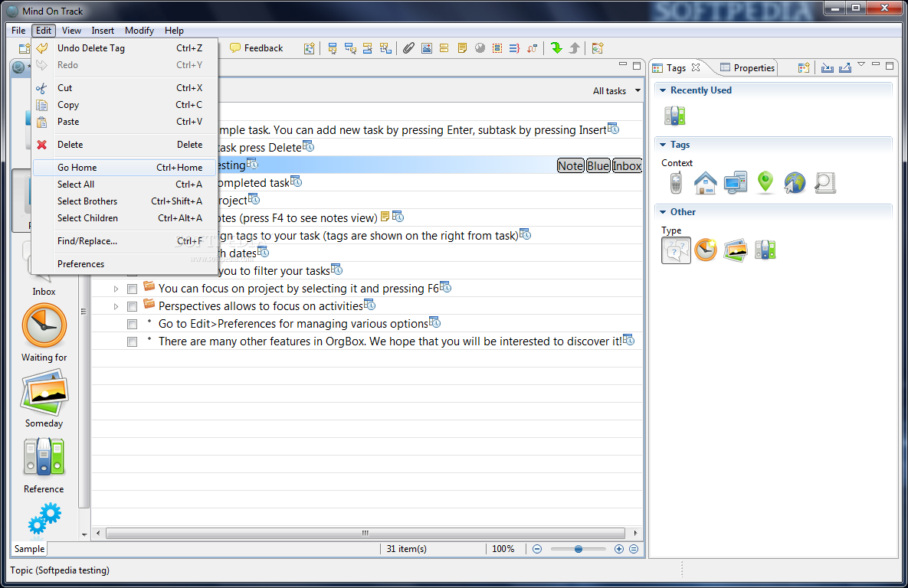Choose Go Home from the Edit menu
Screen dimensions: 908x588
(x=124, y=167)
